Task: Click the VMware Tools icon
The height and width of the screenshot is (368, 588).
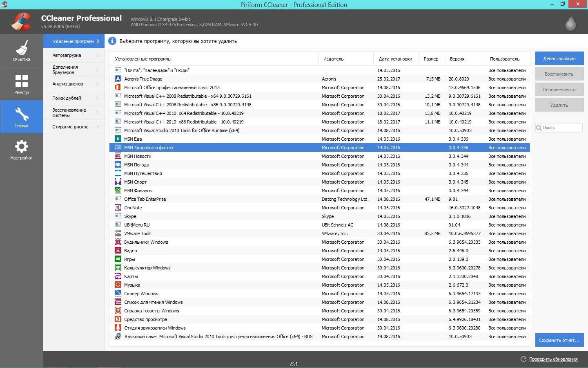Action: click(118, 233)
